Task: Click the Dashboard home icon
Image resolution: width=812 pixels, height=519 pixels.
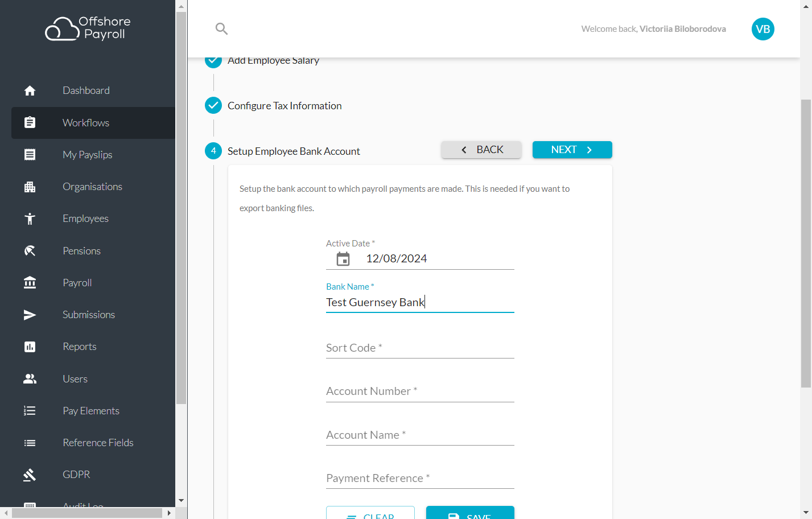Action: (x=30, y=90)
